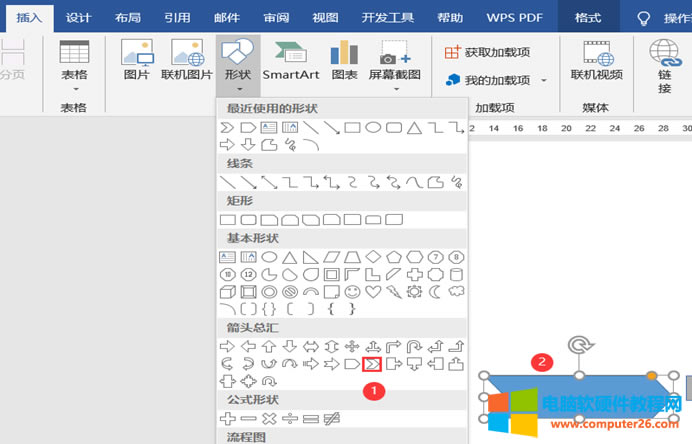Open Online Pictures (联机图片) tool

tap(187, 60)
